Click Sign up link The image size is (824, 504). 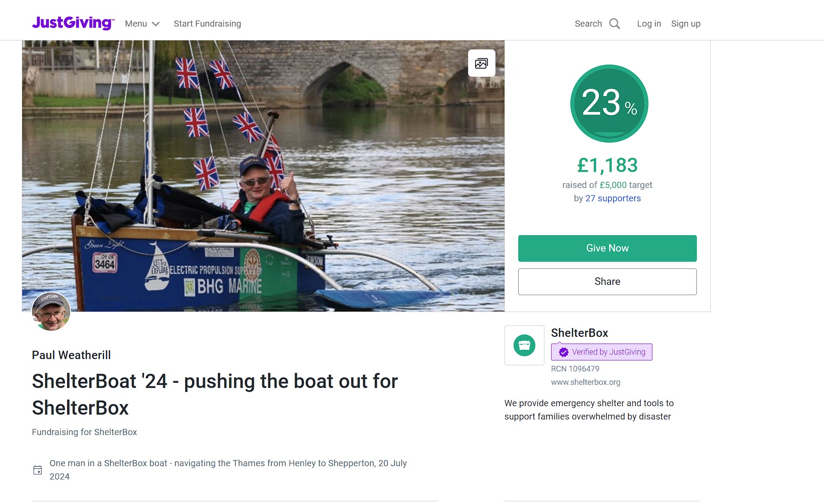click(685, 24)
